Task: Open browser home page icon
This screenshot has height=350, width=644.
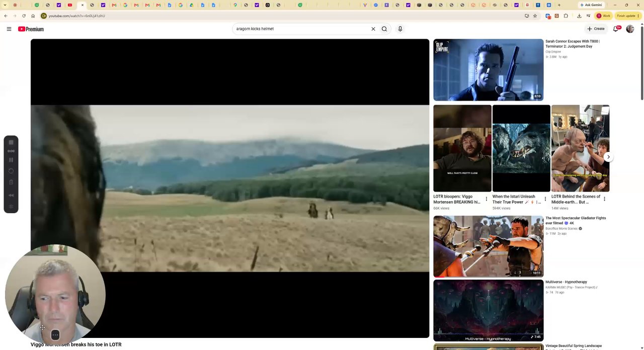Action: pyautogui.click(x=33, y=16)
